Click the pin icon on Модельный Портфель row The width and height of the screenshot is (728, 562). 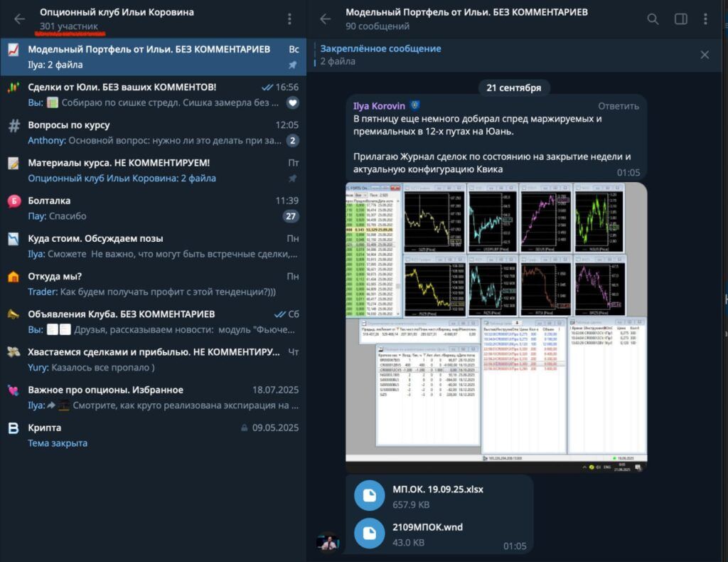coord(292,65)
